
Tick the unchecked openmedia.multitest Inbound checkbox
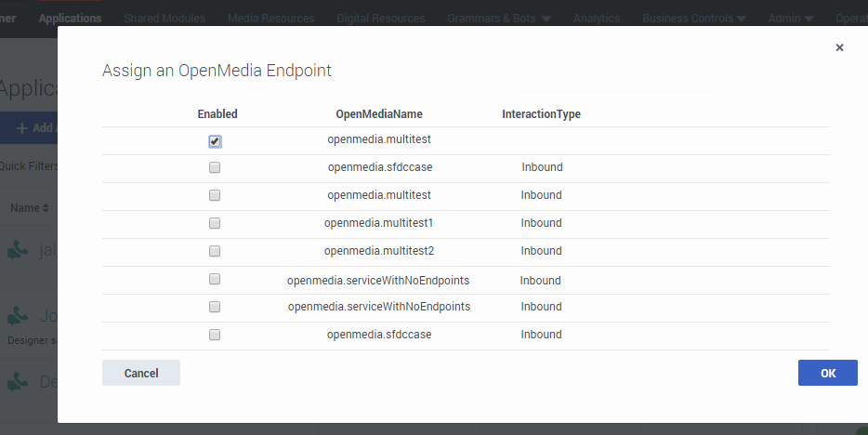click(x=215, y=195)
